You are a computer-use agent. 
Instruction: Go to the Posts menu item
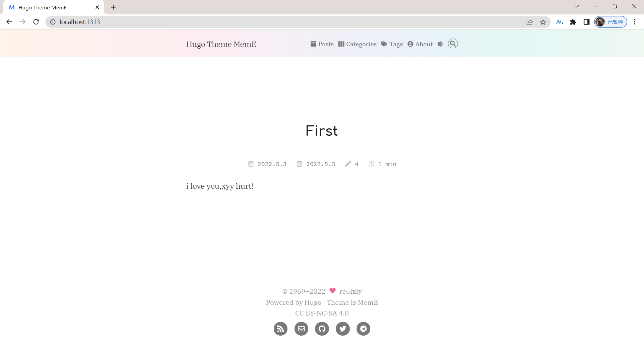322,44
